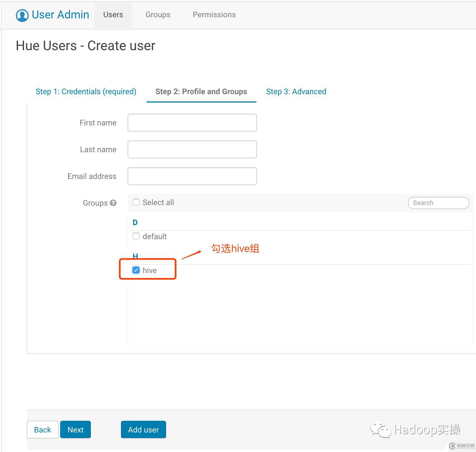
Task: Open the Users menu tab
Action: coord(113,15)
